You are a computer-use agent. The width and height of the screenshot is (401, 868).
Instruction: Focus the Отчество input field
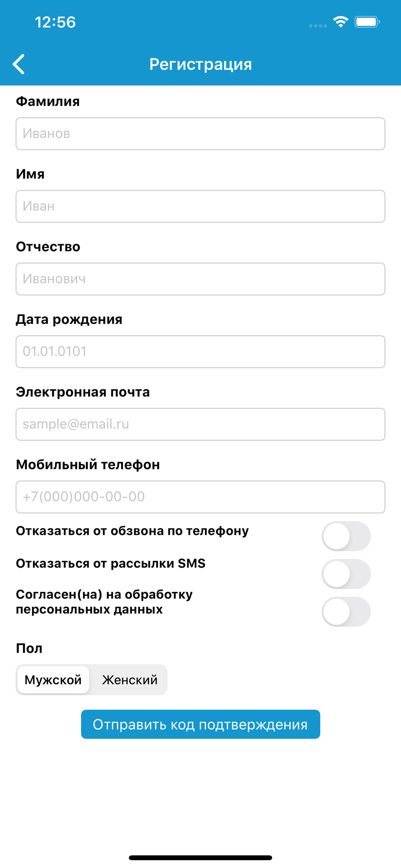pyautogui.click(x=200, y=279)
